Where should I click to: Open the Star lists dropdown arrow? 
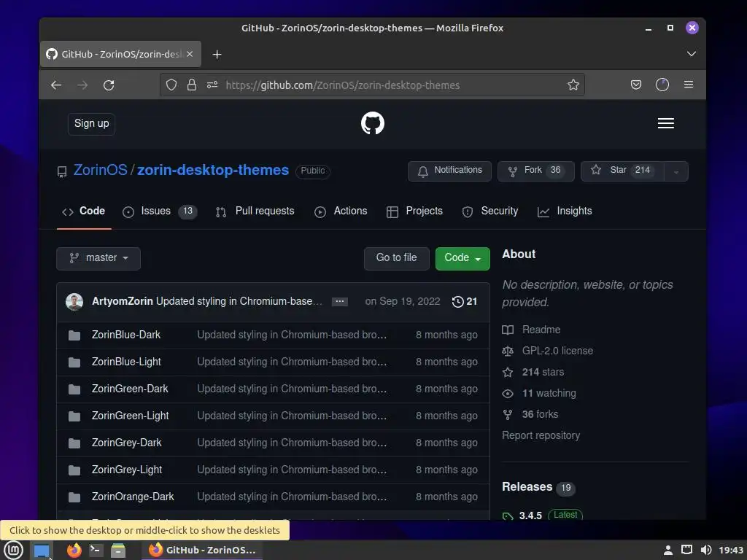[x=676, y=171]
